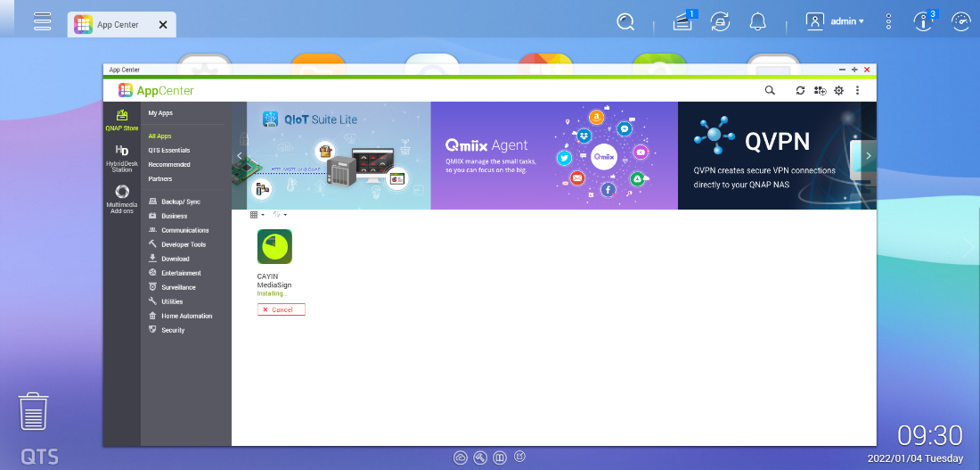Click the desktop clock showing 09:30

[x=930, y=435]
